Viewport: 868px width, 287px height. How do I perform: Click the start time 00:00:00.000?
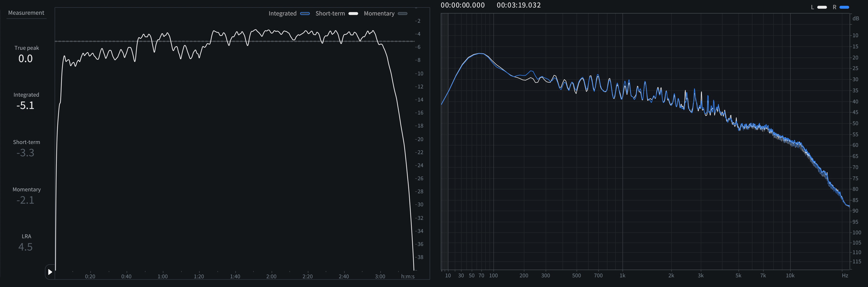pyautogui.click(x=463, y=5)
